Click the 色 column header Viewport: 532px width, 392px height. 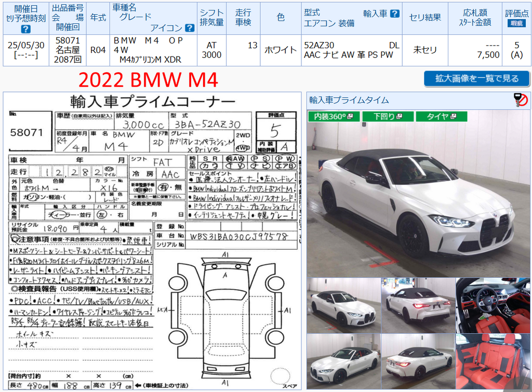pyautogui.click(x=281, y=18)
